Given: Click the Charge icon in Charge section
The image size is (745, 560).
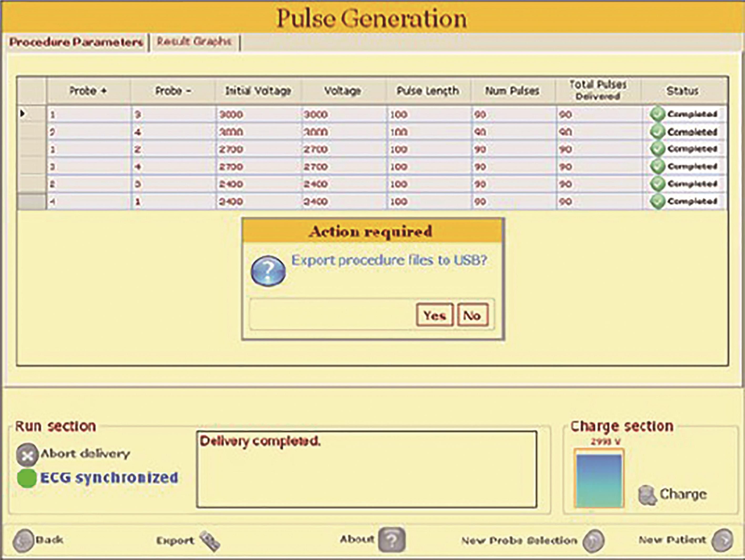Looking at the screenshot, I should 648,495.
